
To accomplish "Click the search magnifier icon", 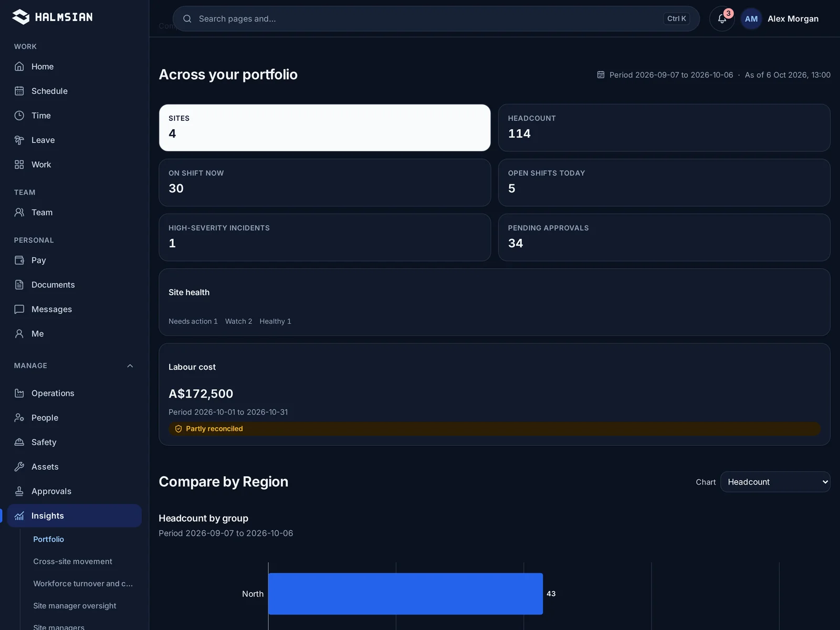I will point(187,19).
